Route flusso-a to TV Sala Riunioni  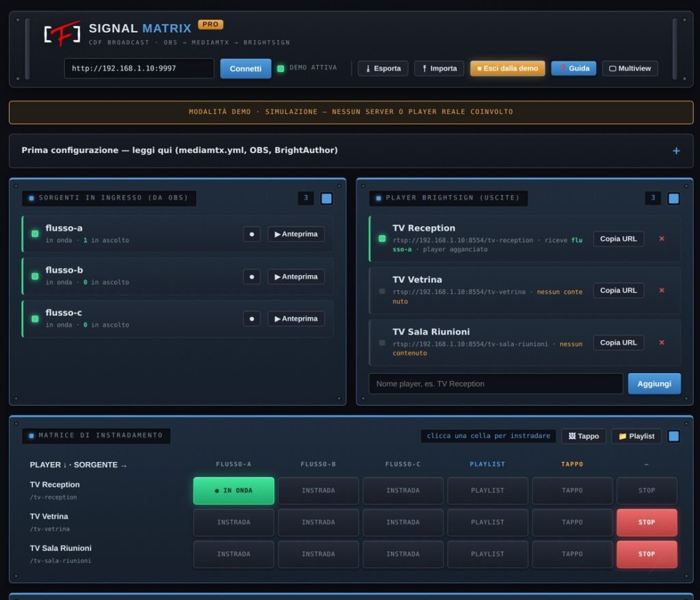tap(234, 554)
